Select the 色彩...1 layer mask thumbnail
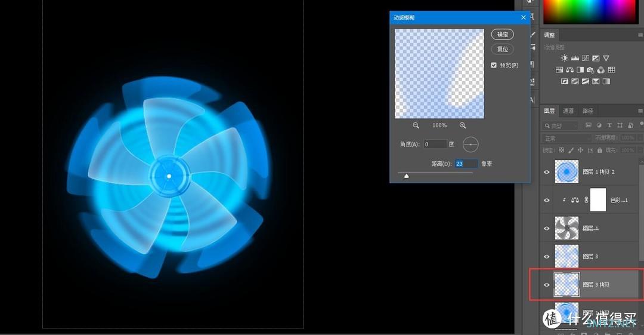644x335 pixels. pos(598,200)
